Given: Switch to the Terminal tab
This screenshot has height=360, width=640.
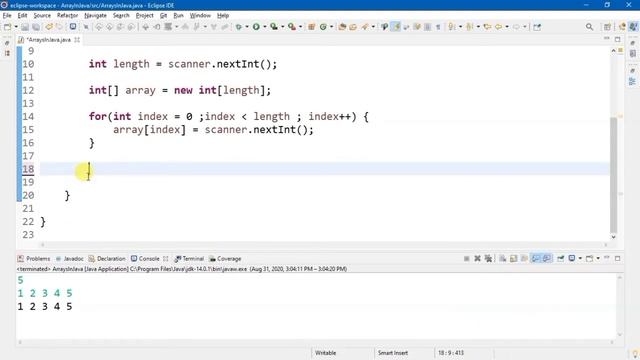Looking at the screenshot, I should click(189, 259).
